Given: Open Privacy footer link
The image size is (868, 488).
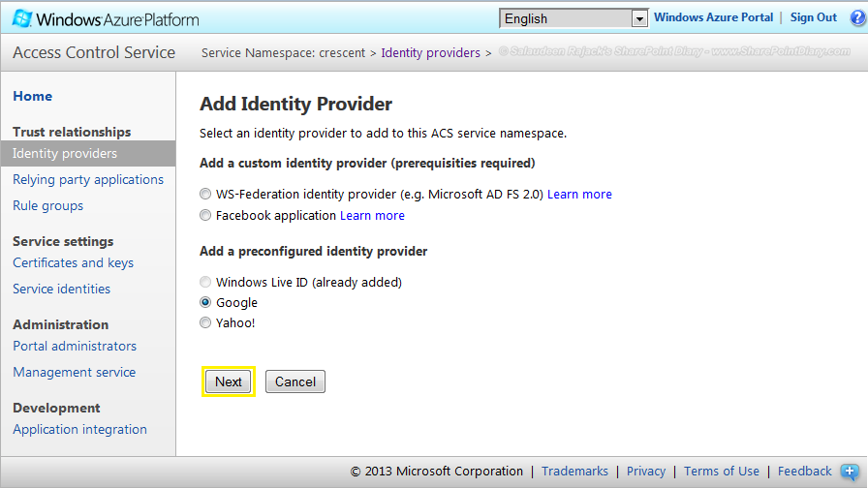Looking at the screenshot, I should click(646, 472).
